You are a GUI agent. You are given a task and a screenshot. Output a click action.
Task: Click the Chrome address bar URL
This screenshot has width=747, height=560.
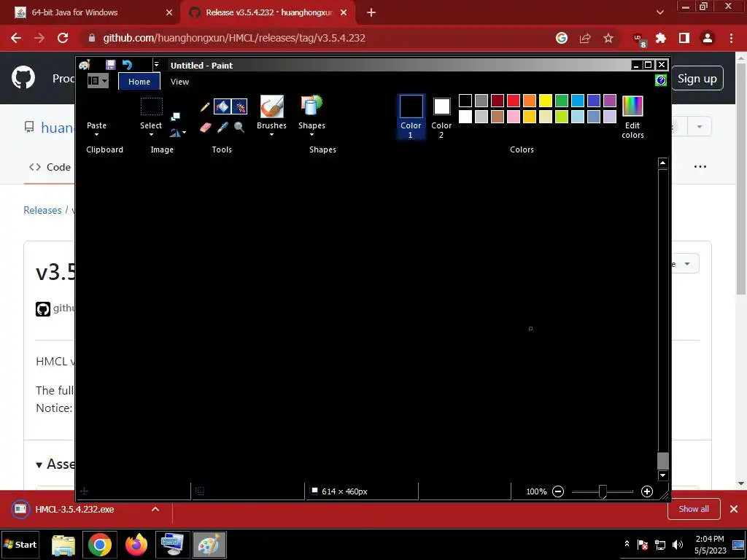tap(234, 38)
